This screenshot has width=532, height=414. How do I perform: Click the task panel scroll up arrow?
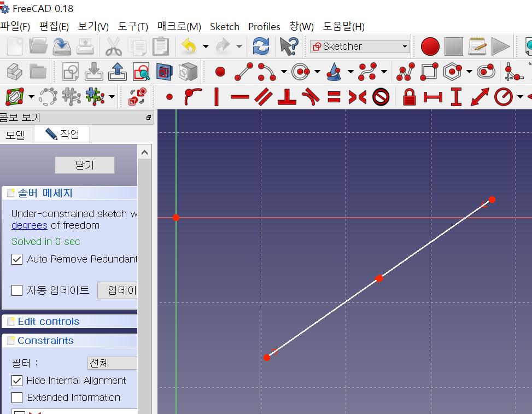[x=144, y=153]
